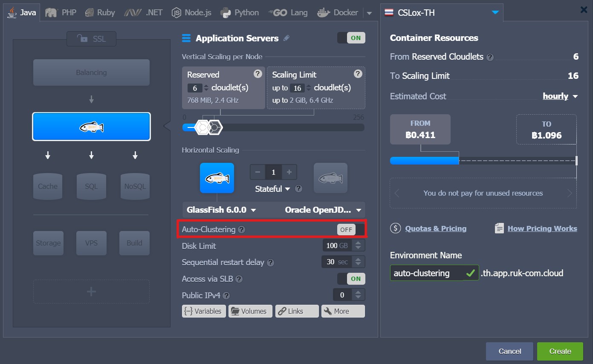Toggle the Application Servers ON switch
Screen dimensions: 593x364
(351, 38)
